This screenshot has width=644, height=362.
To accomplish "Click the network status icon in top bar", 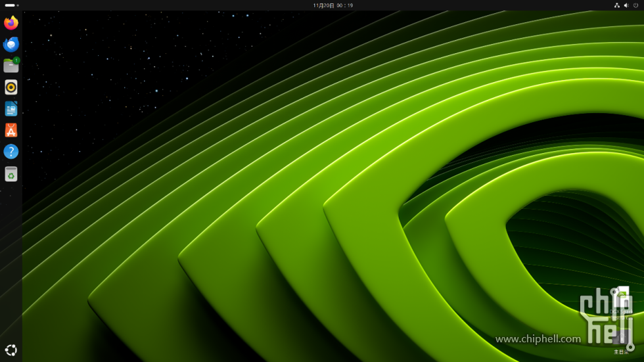I will 616,5.
